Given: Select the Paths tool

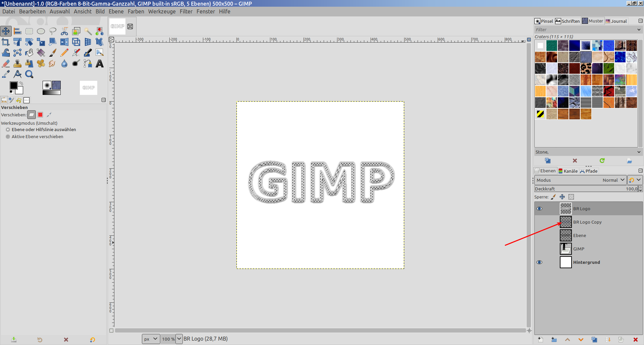Looking at the screenshot, I should coord(88,63).
